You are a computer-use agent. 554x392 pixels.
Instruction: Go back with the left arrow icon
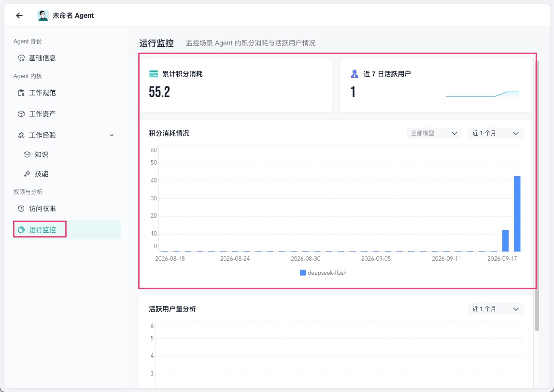coord(19,15)
